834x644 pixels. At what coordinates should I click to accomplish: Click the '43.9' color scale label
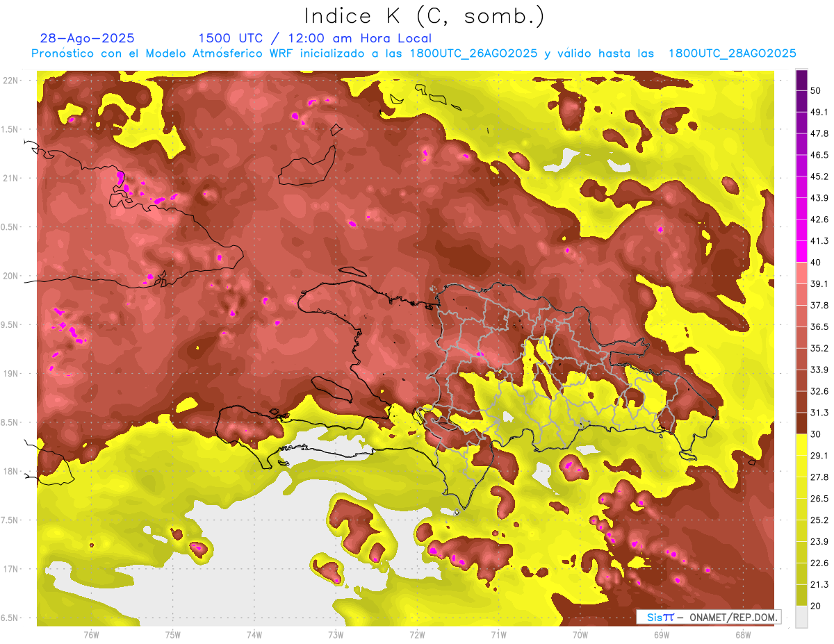pyautogui.click(x=820, y=197)
